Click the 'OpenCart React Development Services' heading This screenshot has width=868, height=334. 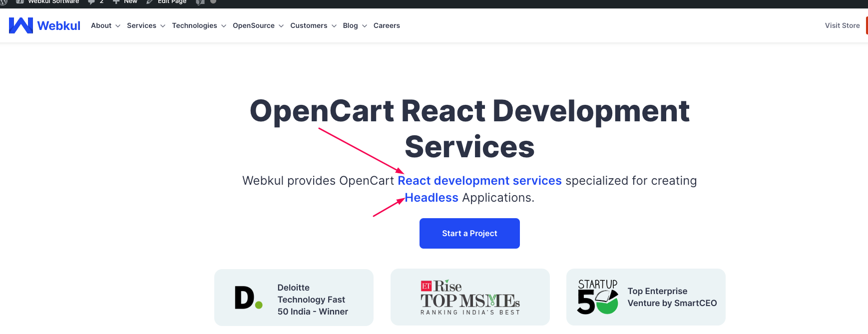(469, 129)
